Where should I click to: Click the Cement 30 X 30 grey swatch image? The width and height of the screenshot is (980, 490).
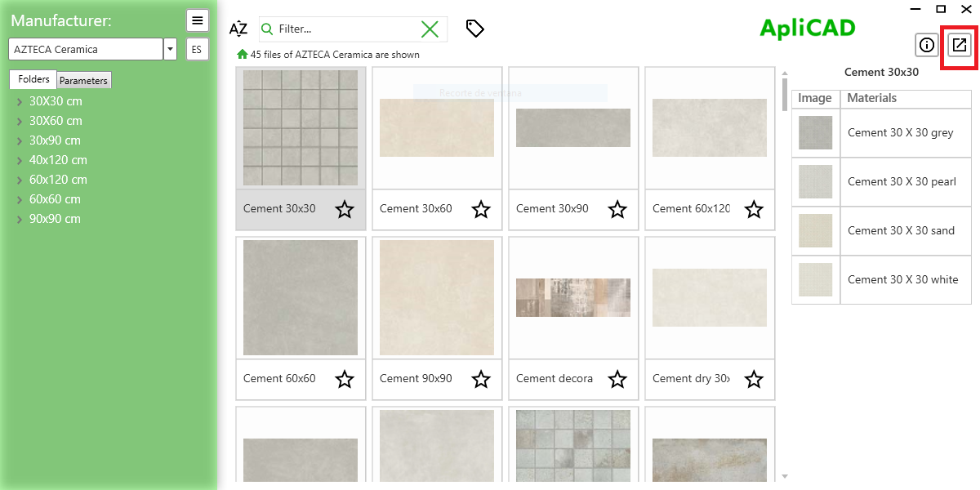click(x=814, y=132)
